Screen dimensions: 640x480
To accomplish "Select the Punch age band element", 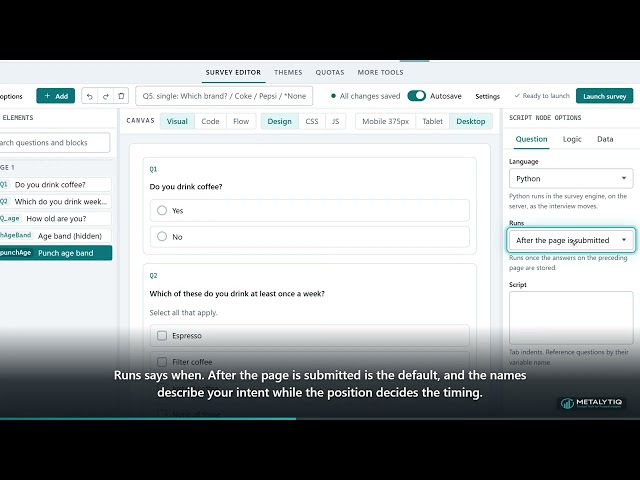I will [x=56, y=253].
